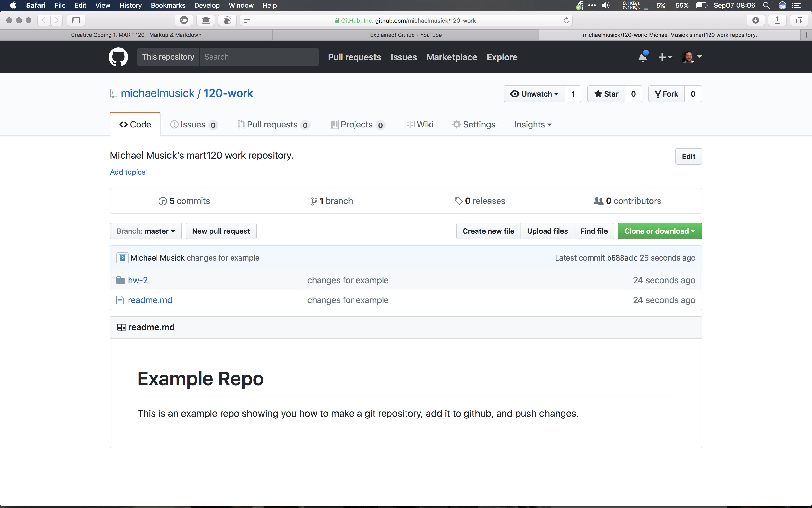
Task: Click New pull request button
Action: (221, 231)
